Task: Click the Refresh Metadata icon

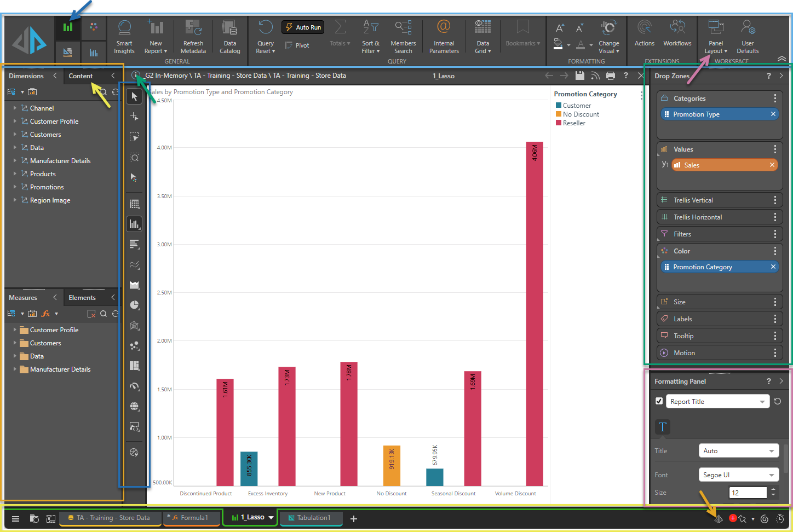Action: 193,27
